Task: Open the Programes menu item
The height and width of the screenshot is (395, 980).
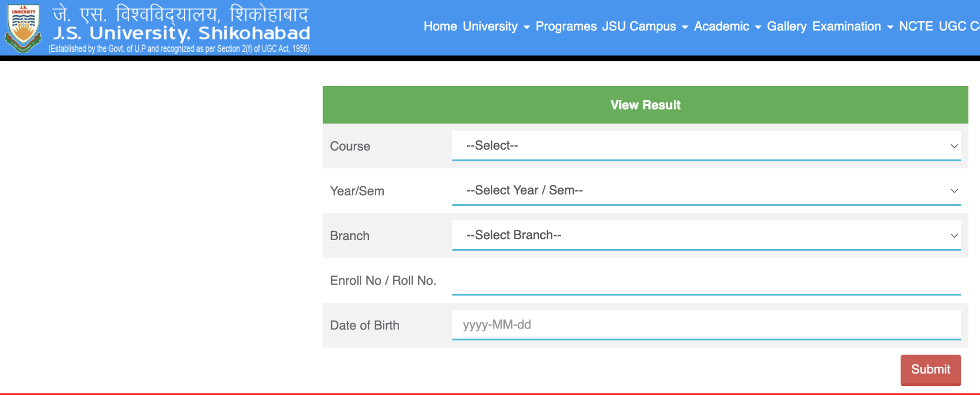Action: click(x=567, y=27)
